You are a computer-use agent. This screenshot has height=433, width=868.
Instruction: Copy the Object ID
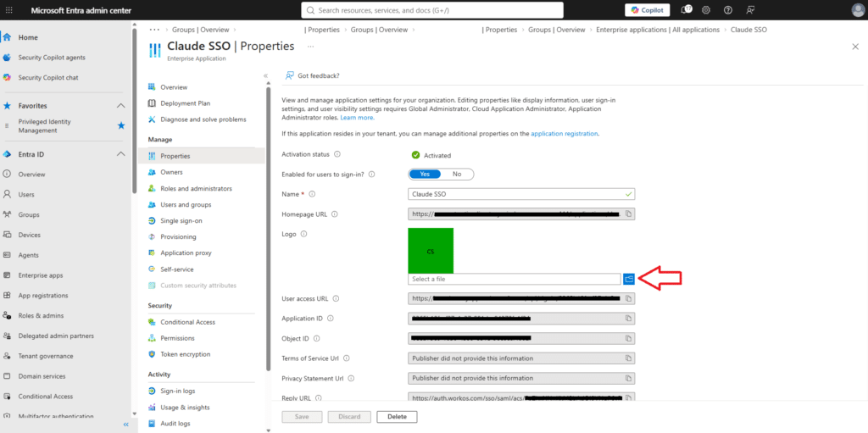pyautogui.click(x=628, y=338)
